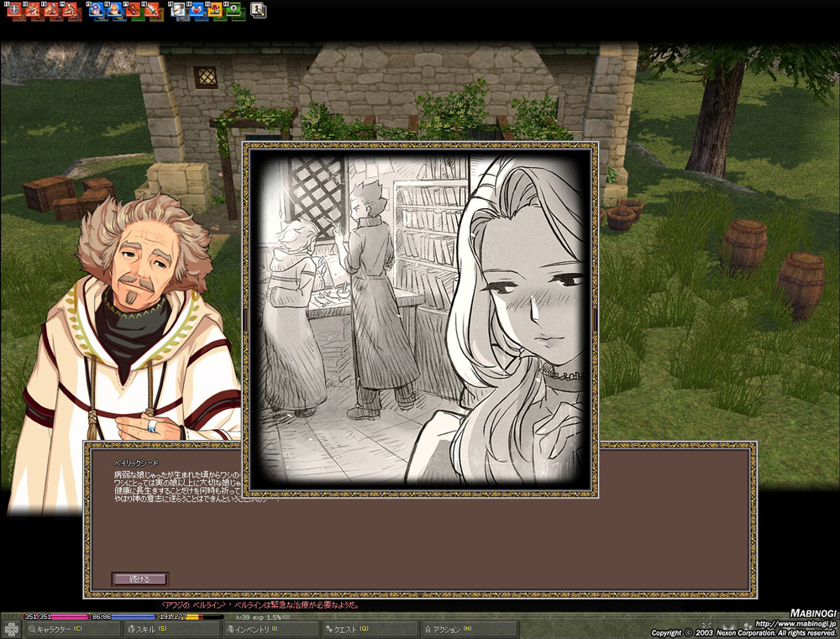This screenshot has width=840, height=639.
Task: Click the NPC name label in the dialog
Action: (136, 463)
